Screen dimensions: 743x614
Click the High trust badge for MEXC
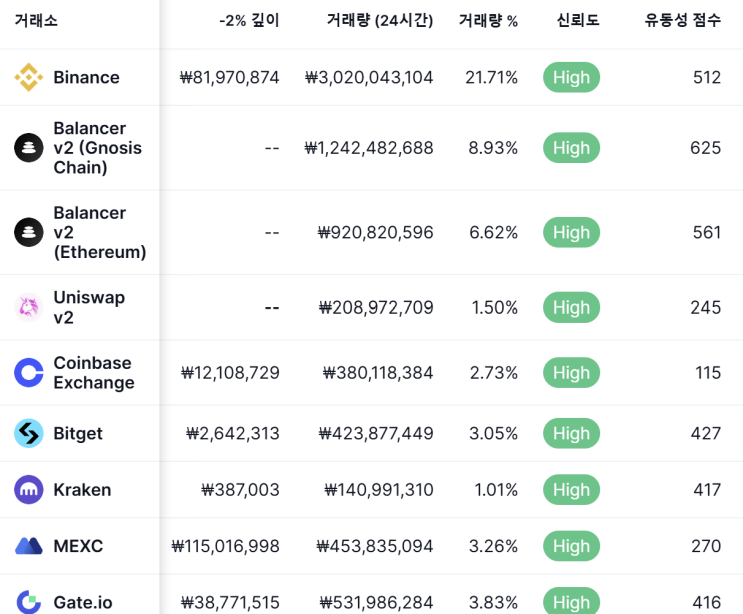point(571,546)
